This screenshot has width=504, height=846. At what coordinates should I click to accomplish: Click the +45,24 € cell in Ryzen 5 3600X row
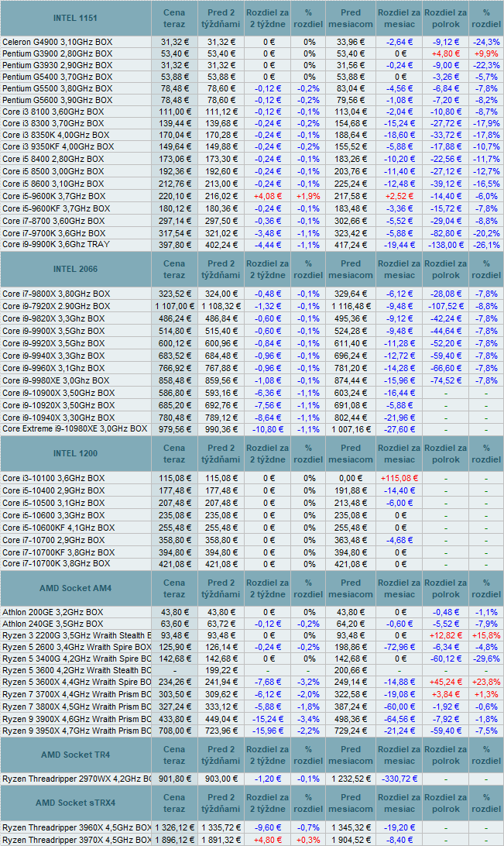pyautogui.click(x=446, y=683)
